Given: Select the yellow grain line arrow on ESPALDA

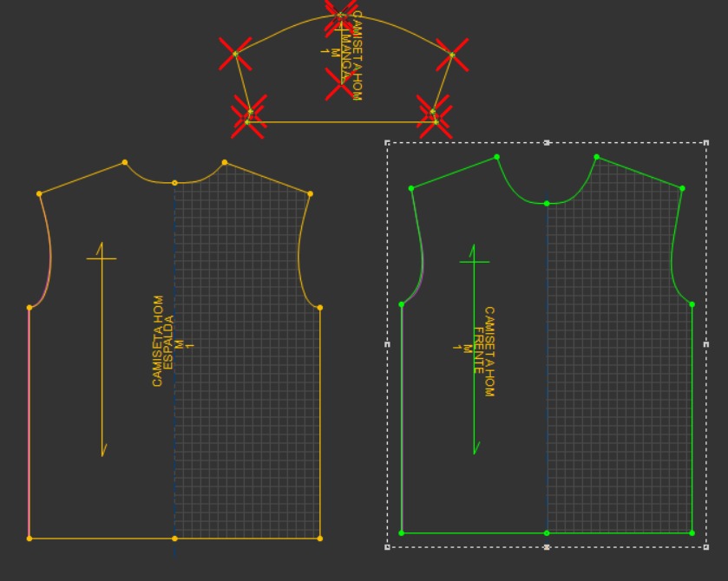Looking at the screenshot, I should pyautogui.click(x=102, y=349).
